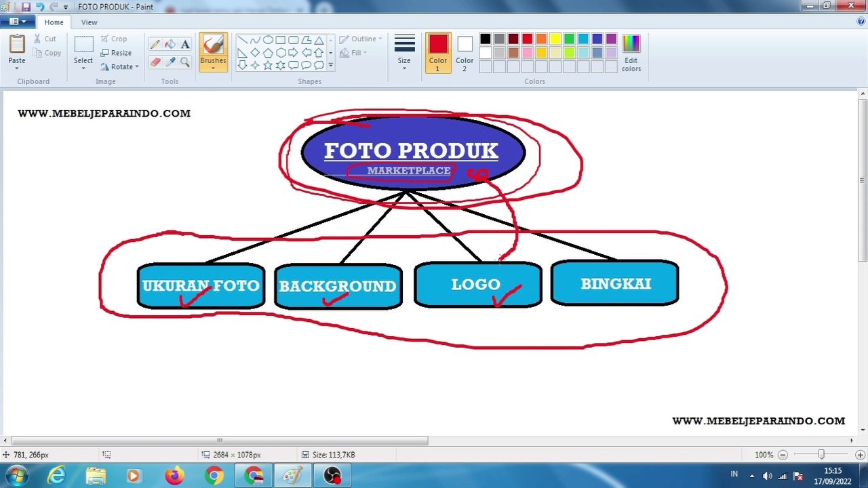Choose the Diamond shape
The image size is (868, 488).
tap(255, 52)
